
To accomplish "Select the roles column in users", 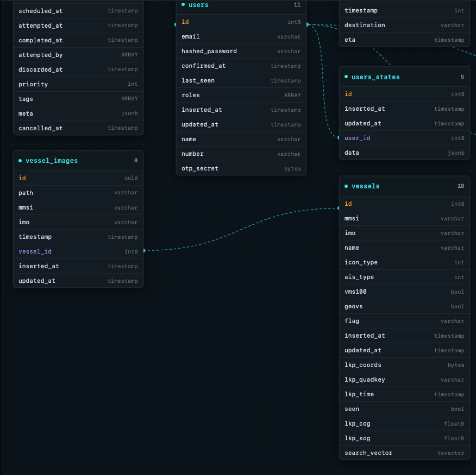I will click(x=241, y=95).
